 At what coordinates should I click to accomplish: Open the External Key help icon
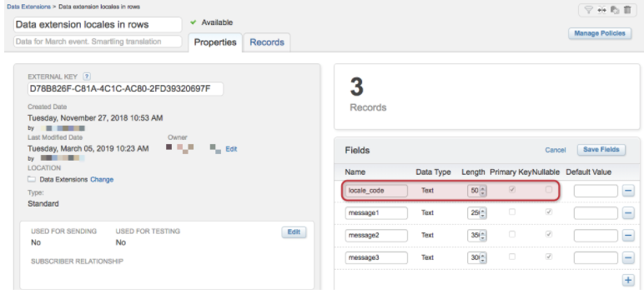coord(87,77)
